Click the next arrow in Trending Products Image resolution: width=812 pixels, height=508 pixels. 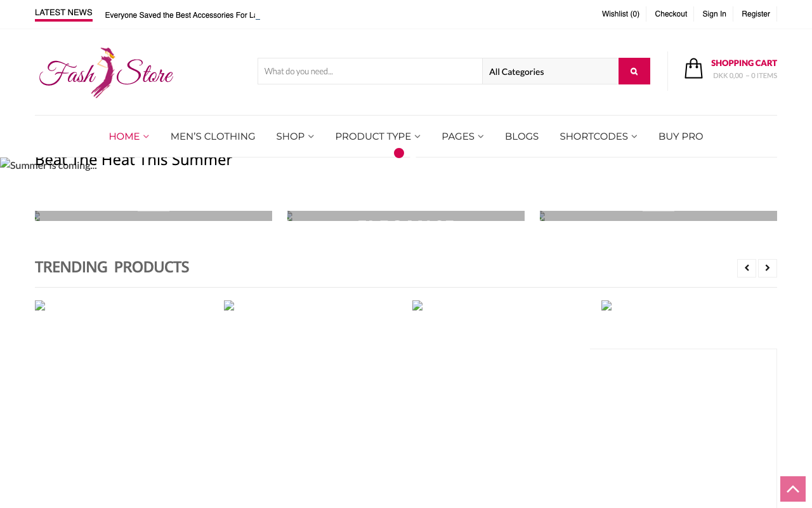(767, 268)
